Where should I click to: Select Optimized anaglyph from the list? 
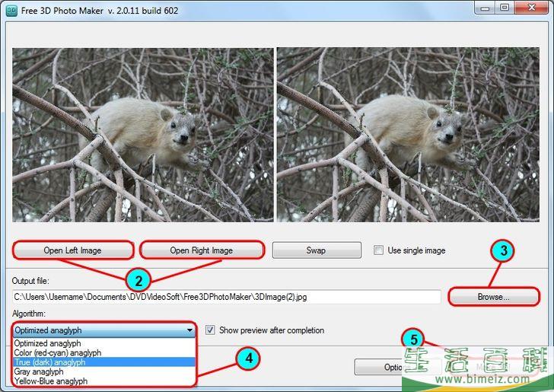pos(47,344)
